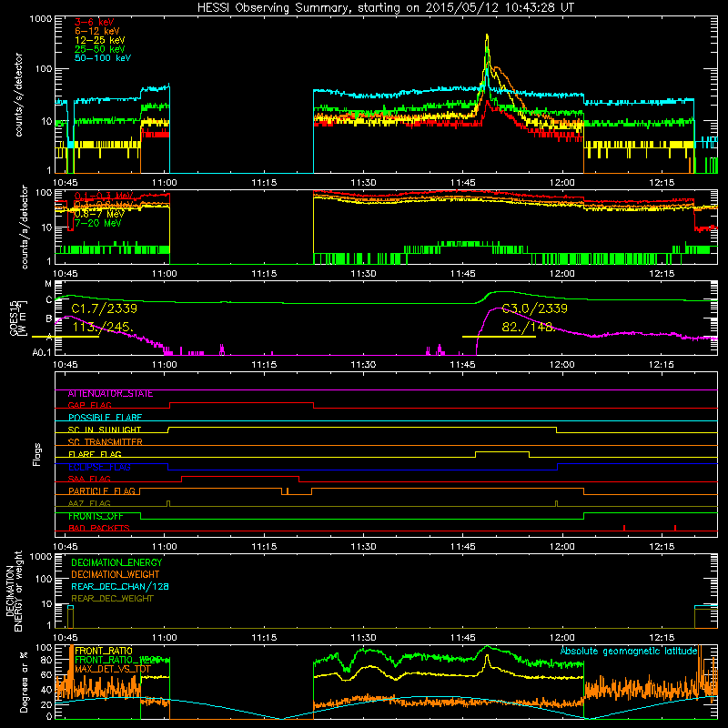This screenshot has width=728, height=728.
Task: Click the 7-20 MeV legend label
Action: click(97, 223)
